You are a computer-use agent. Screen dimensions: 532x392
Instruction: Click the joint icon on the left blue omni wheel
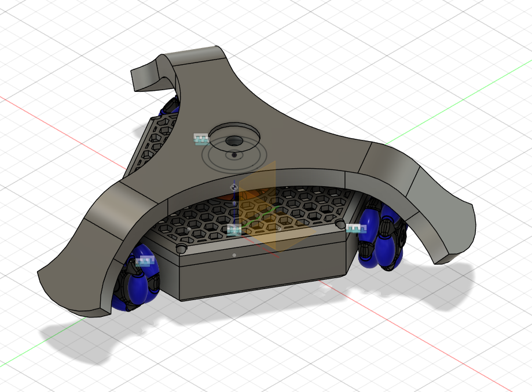click(144, 261)
